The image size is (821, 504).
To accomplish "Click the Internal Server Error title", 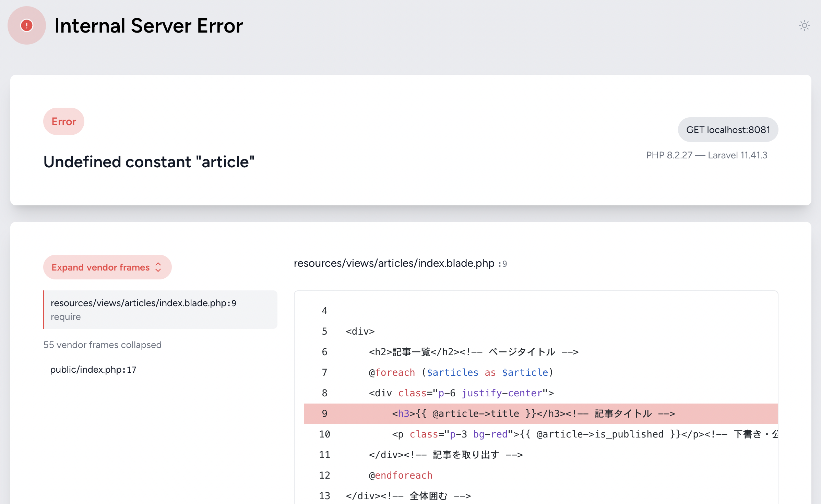I will (x=148, y=26).
